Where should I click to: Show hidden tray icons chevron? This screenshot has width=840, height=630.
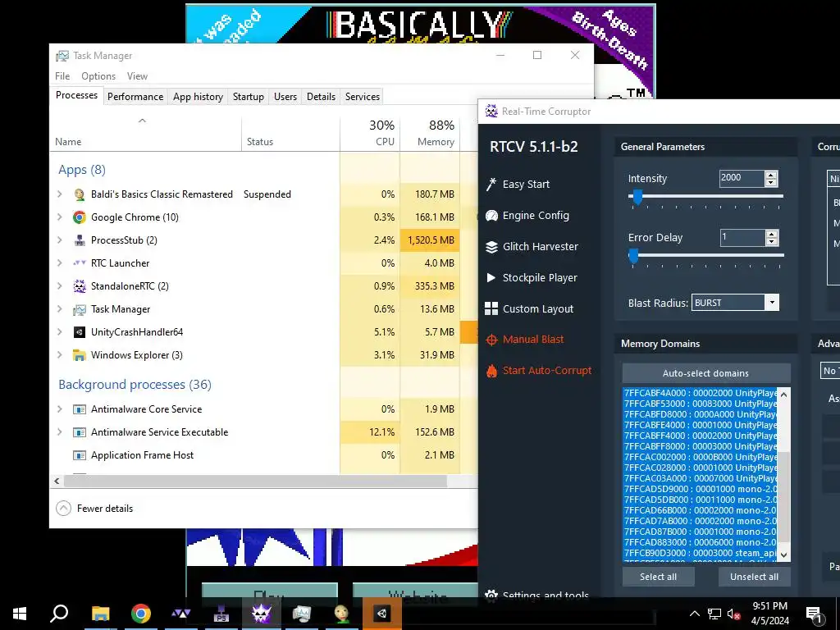tap(694, 614)
